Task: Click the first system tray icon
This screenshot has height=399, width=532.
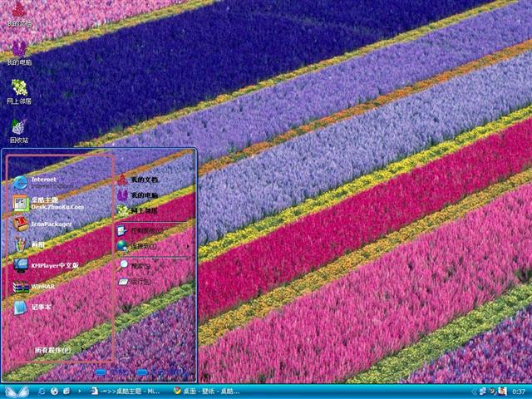Action: tap(482, 392)
